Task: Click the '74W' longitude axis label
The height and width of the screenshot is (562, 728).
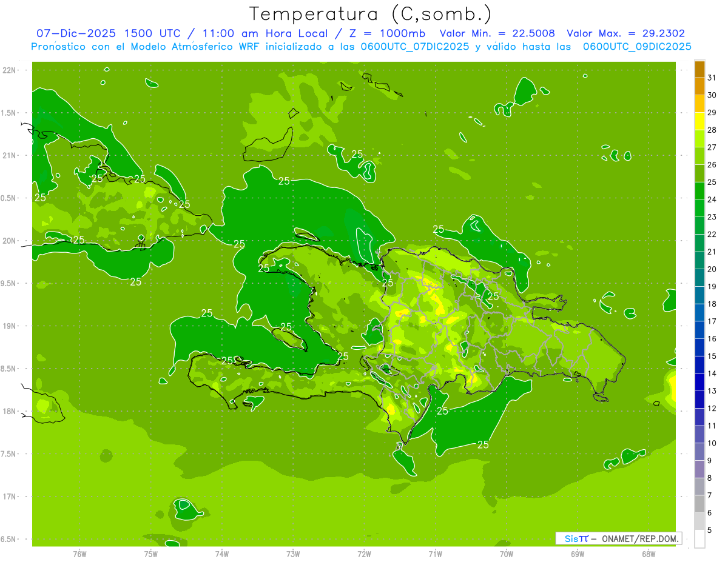Action: pos(222,554)
